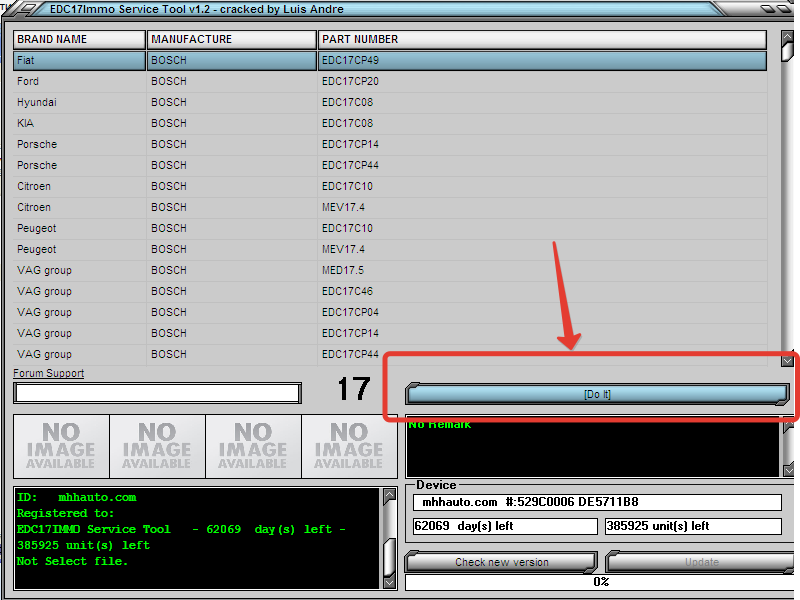Screen dimensions: 800x600
Task: Select the Hyundai brand cell
Action: click(79, 102)
